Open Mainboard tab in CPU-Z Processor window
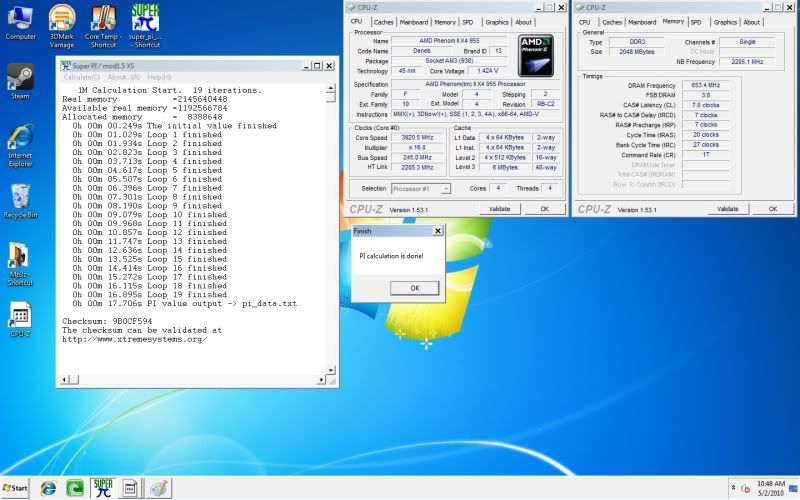This screenshot has width=800, height=500. pyautogui.click(x=414, y=22)
